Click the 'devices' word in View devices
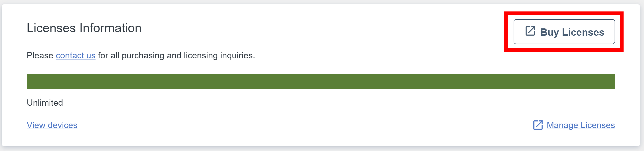Viewport: 644px width, 151px height. tap(63, 125)
